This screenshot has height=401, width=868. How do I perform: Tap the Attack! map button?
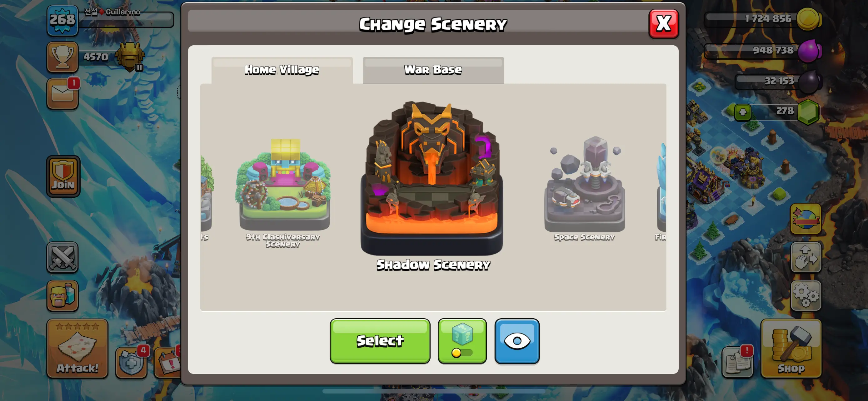(77, 349)
